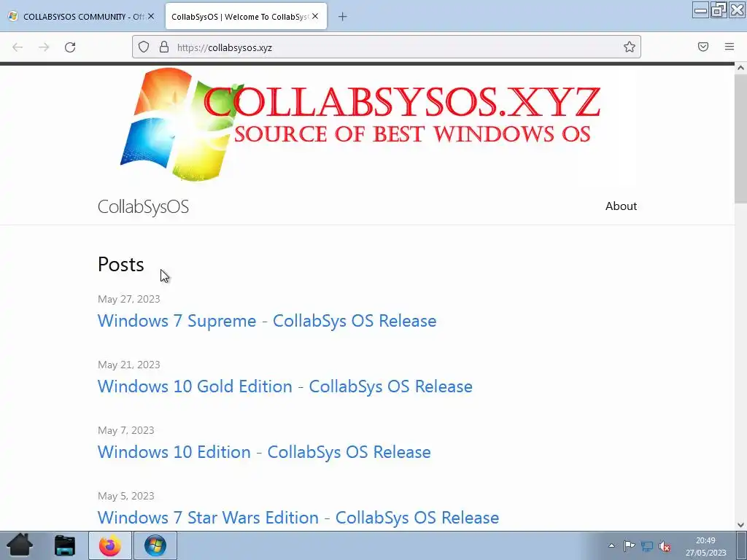Click the May 27, 2023 date

click(128, 299)
